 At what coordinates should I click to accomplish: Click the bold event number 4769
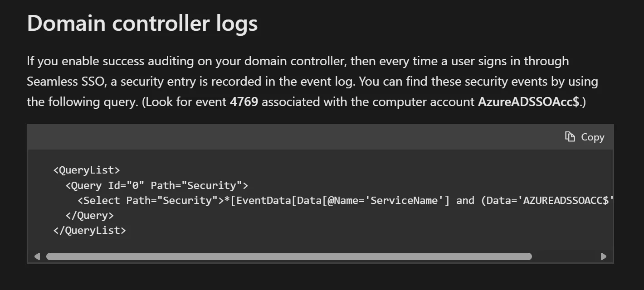click(244, 101)
